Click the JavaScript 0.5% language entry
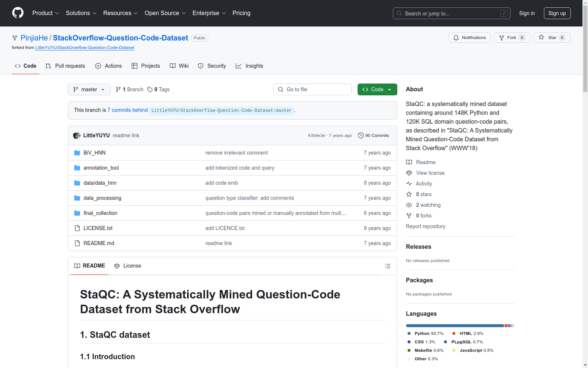588x368 pixels. click(473, 350)
